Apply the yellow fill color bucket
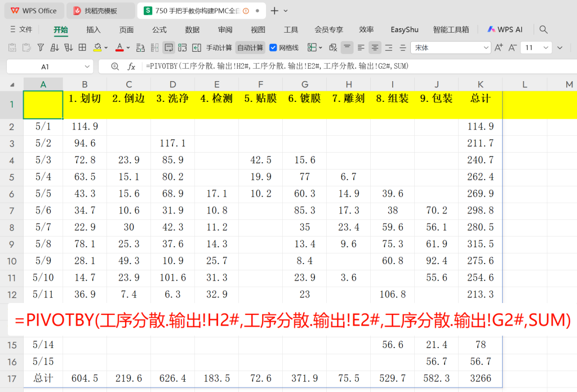Image resolution: width=577 pixels, height=392 pixels. tap(97, 48)
